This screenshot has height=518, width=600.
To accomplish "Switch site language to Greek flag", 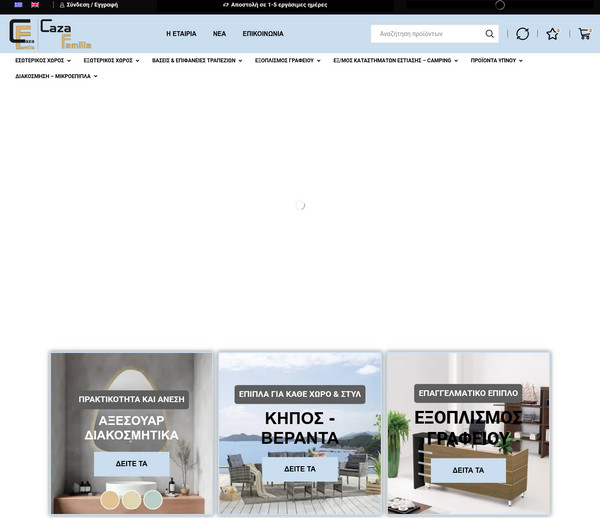I will (x=18, y=5).
